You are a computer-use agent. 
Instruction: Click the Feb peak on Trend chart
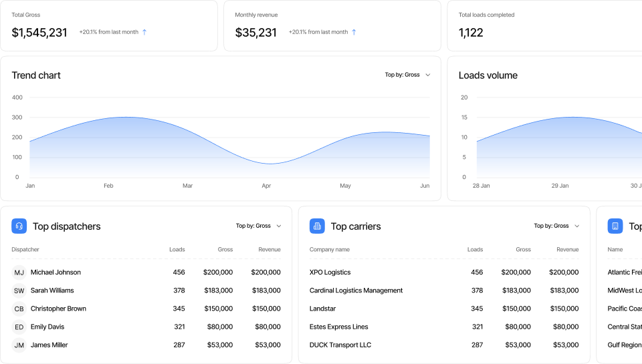click(x=124, y=118)
